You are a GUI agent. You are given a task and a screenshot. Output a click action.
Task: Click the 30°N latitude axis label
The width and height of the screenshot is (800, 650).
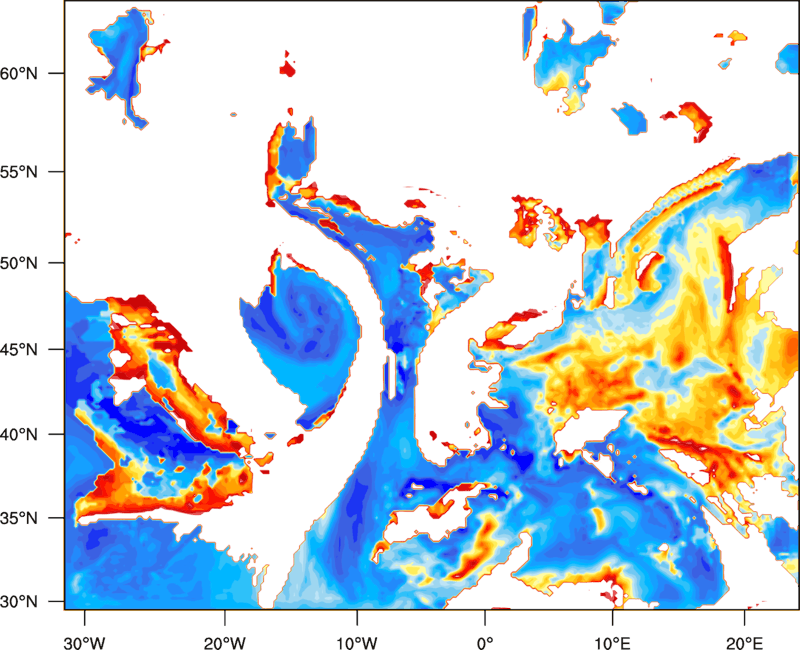click(19, 602)
